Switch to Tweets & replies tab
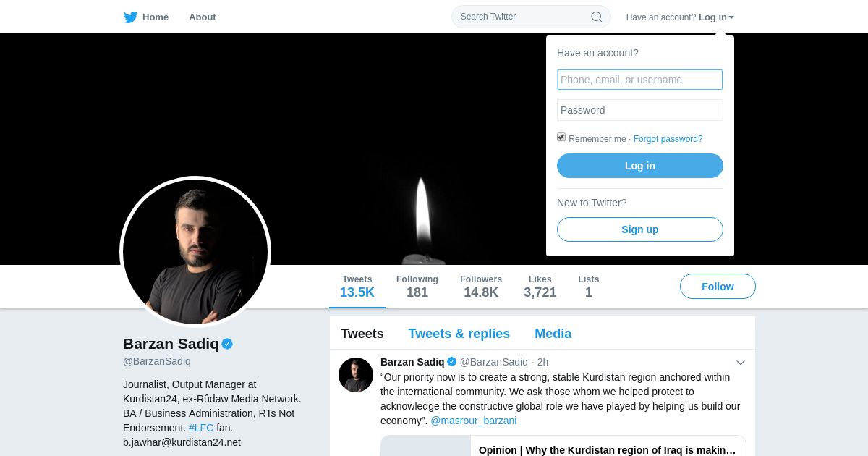This screenshot has height=456, width=868. click(x=459, y=334)
